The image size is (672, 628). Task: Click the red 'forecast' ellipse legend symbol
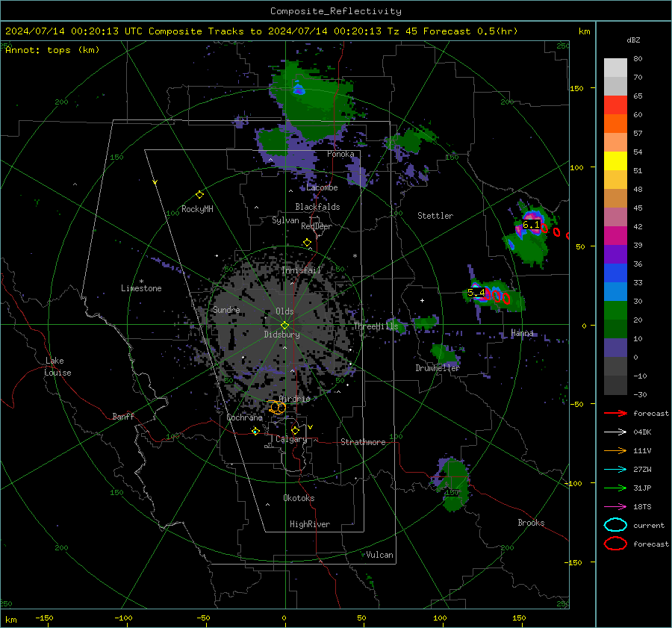point(615,544)
